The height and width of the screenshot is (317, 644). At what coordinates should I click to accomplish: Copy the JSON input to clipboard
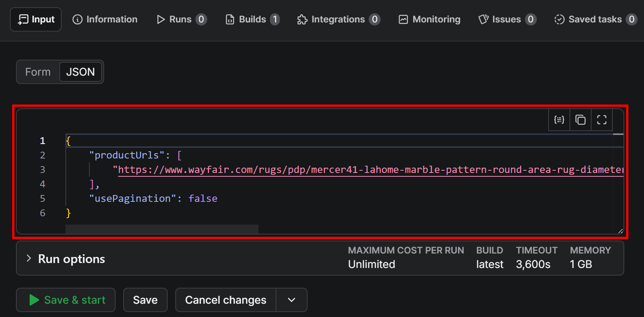(x=581, y=120)
